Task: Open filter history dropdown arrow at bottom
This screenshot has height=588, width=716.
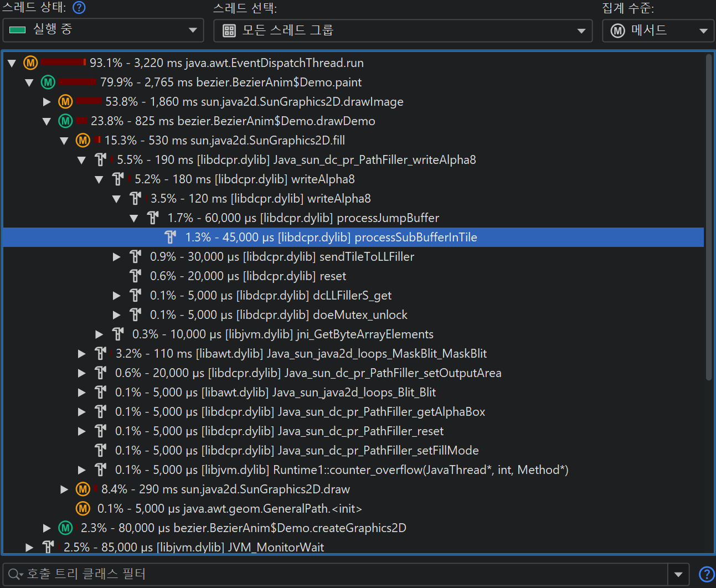Action: point(678,575)
